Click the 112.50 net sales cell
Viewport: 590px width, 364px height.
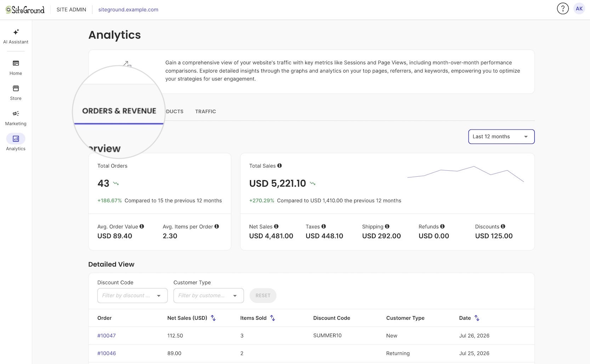click(x=175, y=336)
